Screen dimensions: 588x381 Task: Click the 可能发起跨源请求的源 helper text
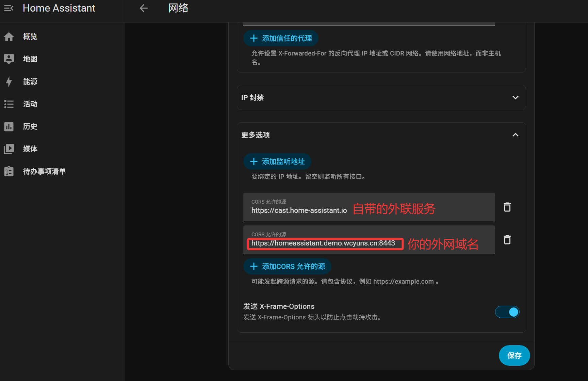click(345, 281)
